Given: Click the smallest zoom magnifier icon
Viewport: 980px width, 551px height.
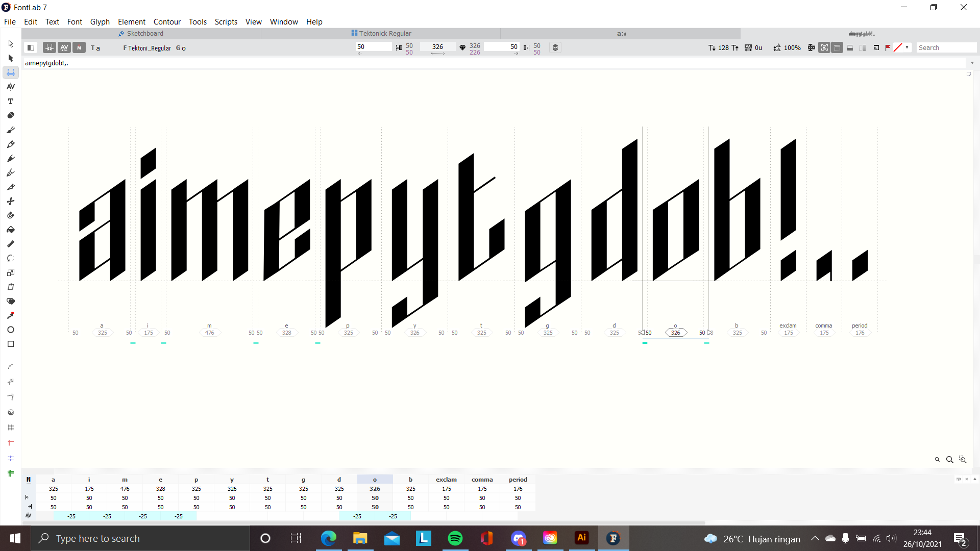Looking at the screenshot, I should (937, 460).
